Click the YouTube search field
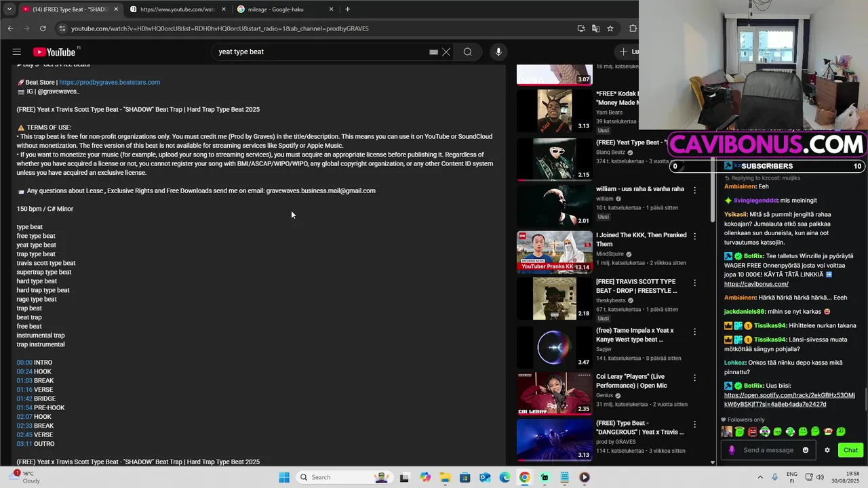868x488 pixels. pos(322,52)
